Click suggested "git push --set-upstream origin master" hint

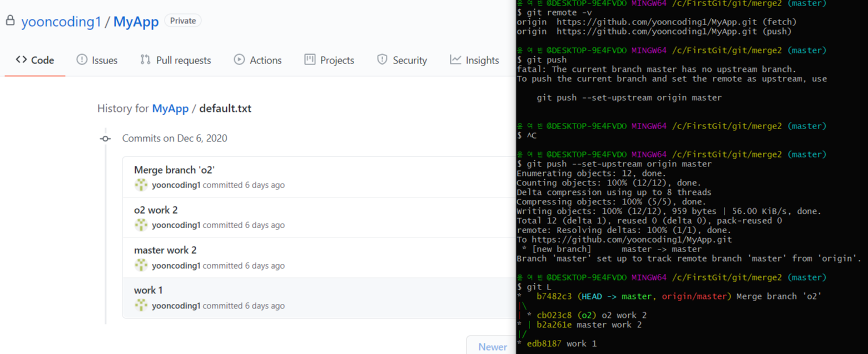(629, 98)
